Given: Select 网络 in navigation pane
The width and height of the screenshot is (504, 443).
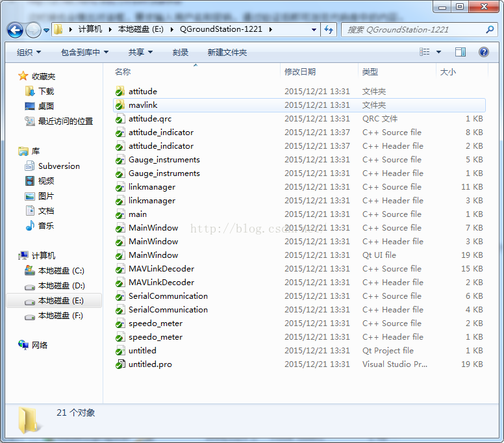Looking at the screenshot, I should tap(40, 346).
